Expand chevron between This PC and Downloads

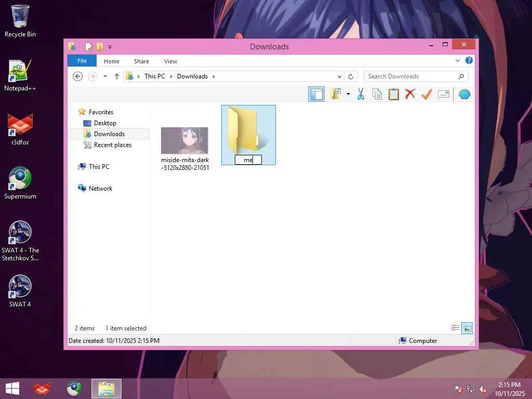tap(171, 77)
